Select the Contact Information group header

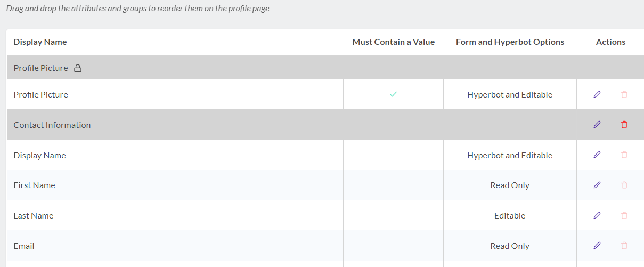click(325, 125)
